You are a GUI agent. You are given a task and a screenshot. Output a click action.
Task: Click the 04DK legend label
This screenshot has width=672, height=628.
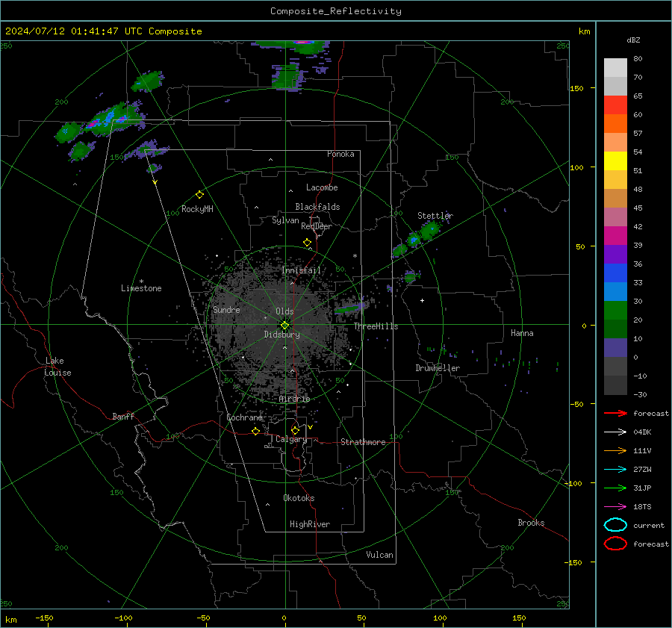pos(642,432)
